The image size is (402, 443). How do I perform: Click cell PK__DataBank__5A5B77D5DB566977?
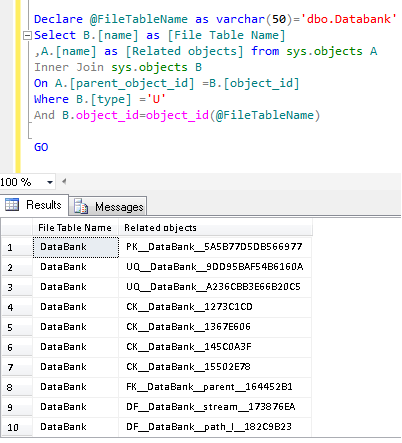click(x=215, y=247)
